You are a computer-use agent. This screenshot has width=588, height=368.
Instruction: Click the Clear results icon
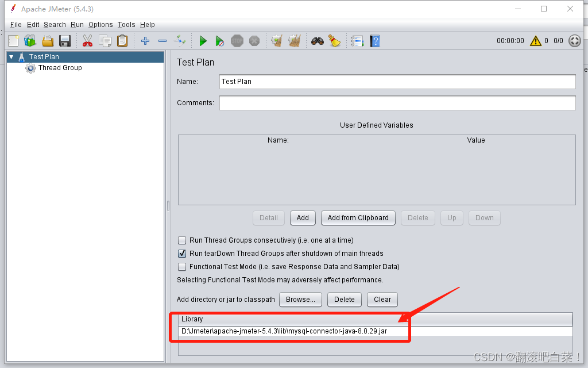(277, 41)
